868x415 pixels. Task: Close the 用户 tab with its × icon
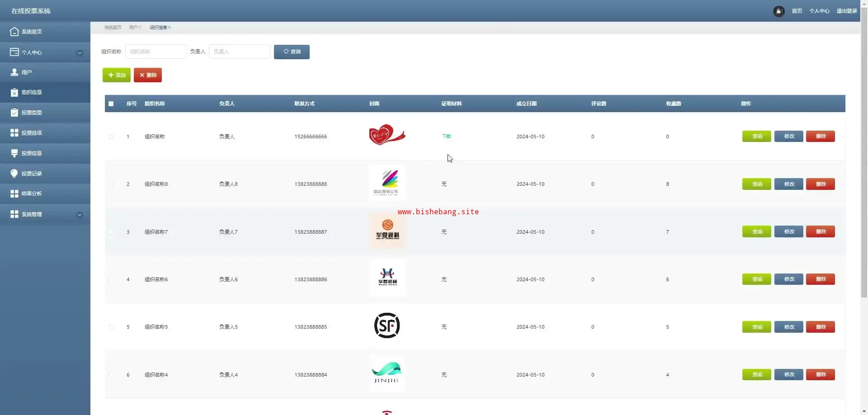(x=140, y=28)
